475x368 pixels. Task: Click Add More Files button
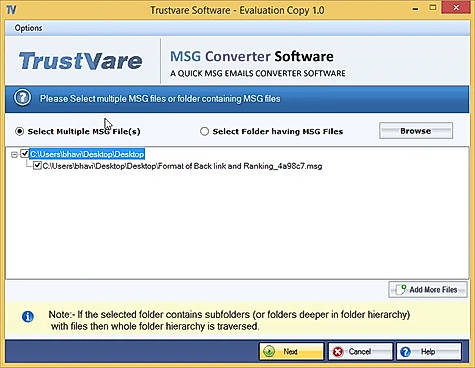pos(428,290)
